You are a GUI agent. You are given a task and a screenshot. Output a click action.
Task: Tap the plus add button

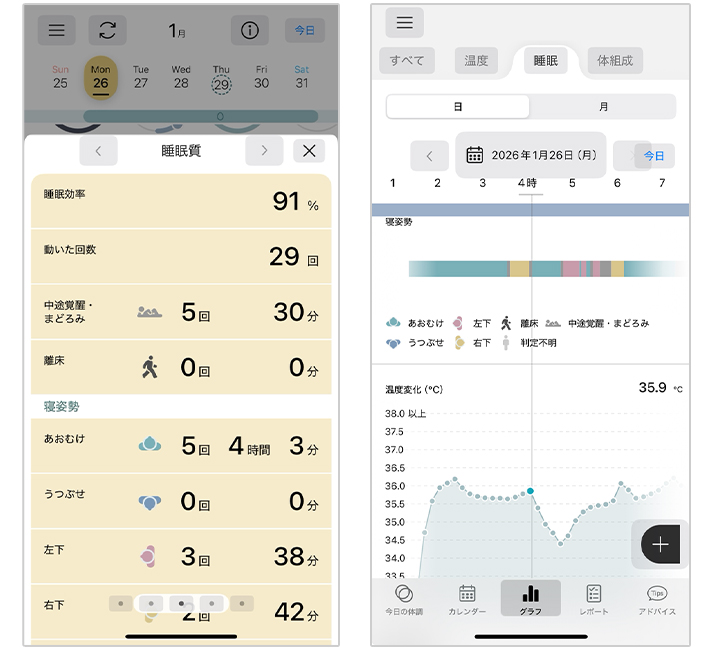coord(661,544)
